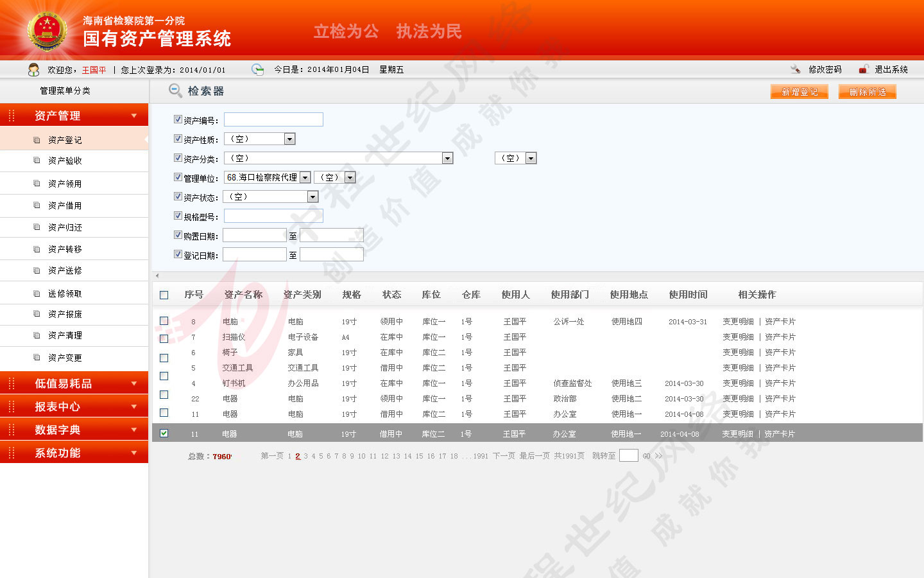The height and width of the screenshot is (578, 924).
Task: Click the refresh icon beside today's date
Action: [x=257, y=69]
